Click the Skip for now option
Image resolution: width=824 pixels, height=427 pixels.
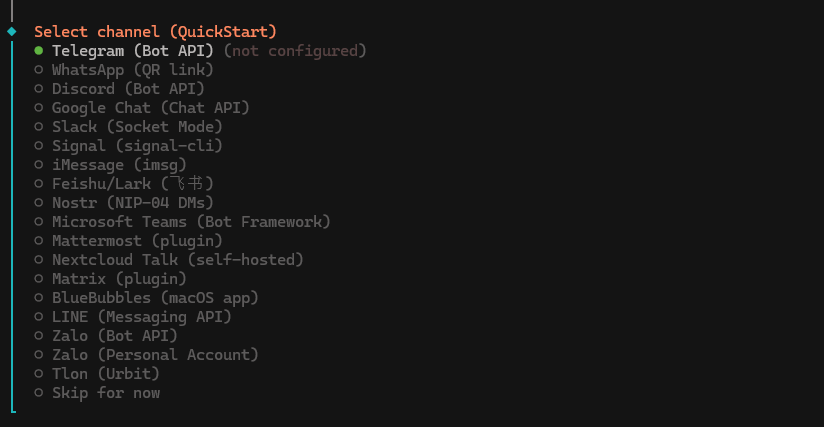point(105,393)
